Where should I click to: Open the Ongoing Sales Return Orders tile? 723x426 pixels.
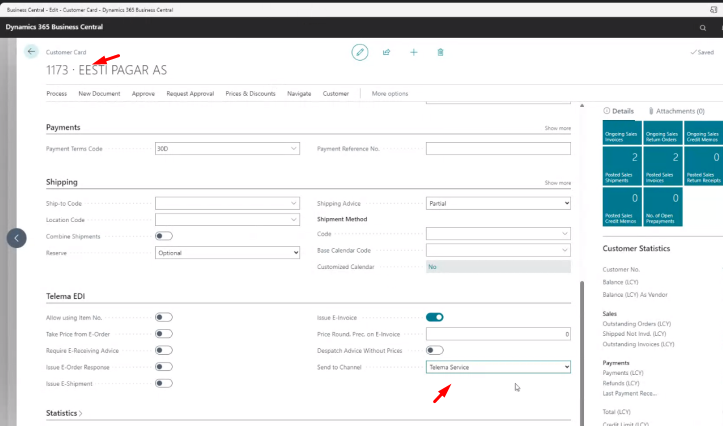tap(663, 133)
